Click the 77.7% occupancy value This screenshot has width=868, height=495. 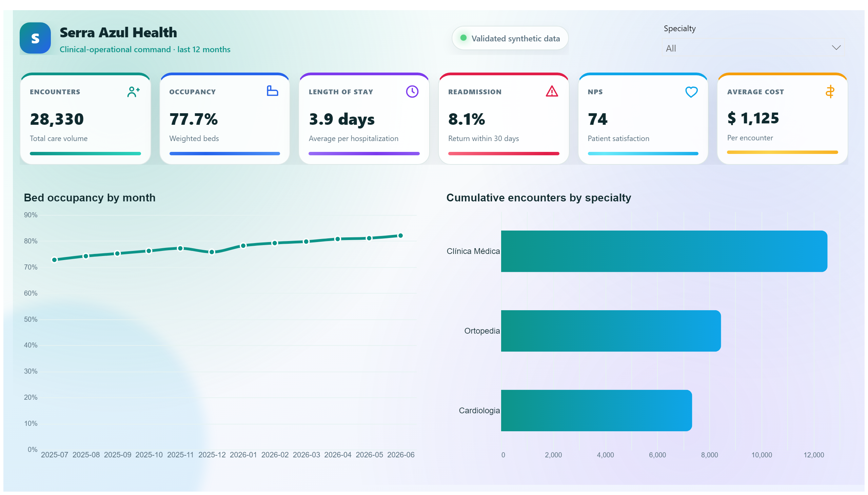(194, 119)
